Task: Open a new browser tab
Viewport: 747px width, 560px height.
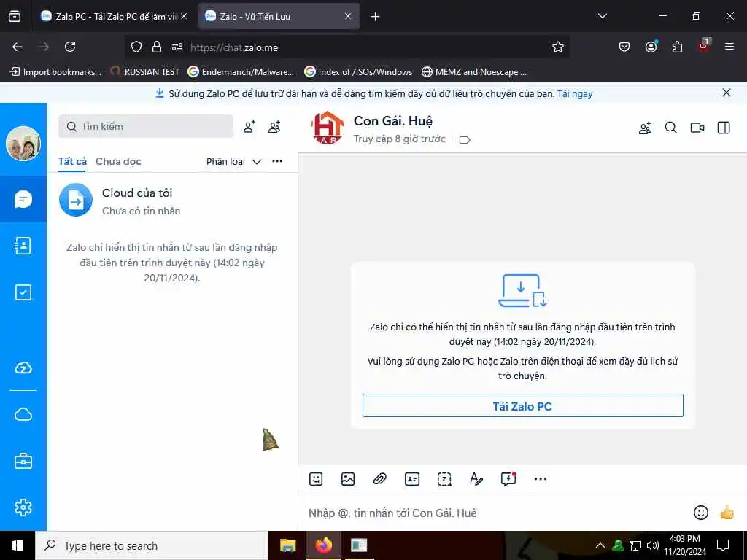Action: 376,17
